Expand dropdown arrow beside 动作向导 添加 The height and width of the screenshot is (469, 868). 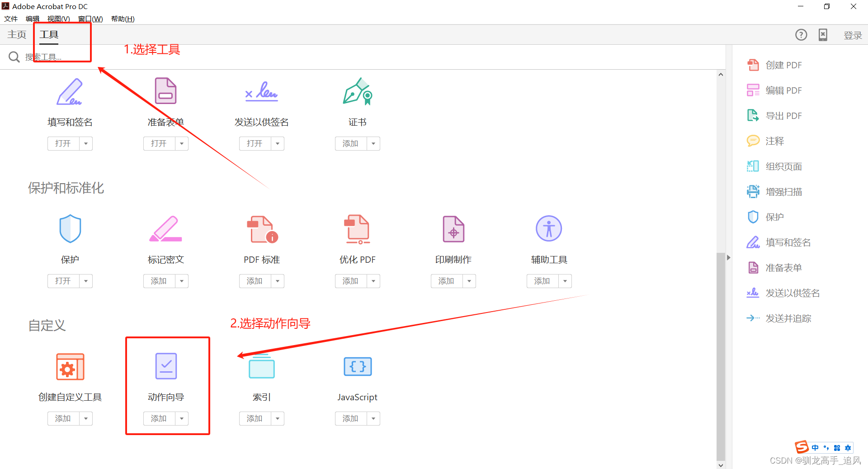point(182,419)
